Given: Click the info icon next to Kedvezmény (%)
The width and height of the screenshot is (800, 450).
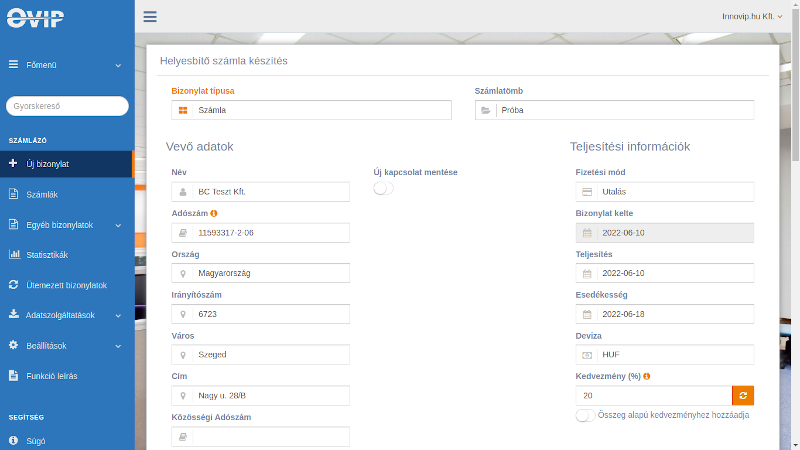Looking at the screenshot, I should click(x=646, y=376).
